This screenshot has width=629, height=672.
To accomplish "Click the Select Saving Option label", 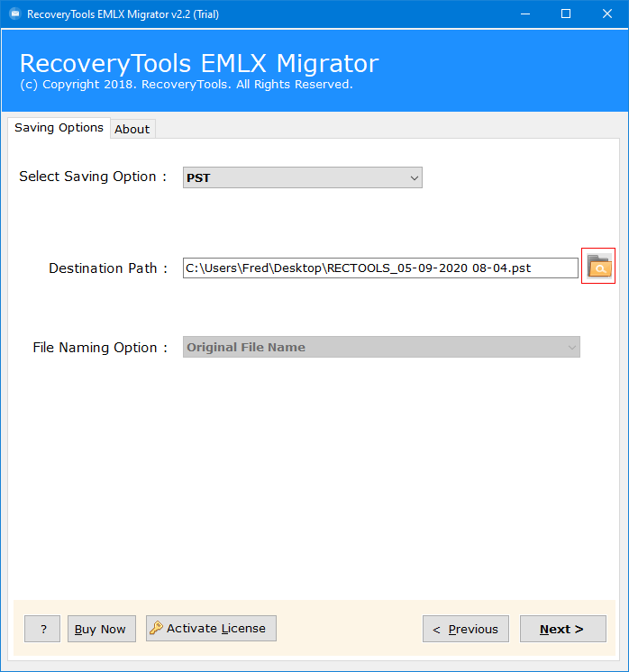I will point(93,177).
